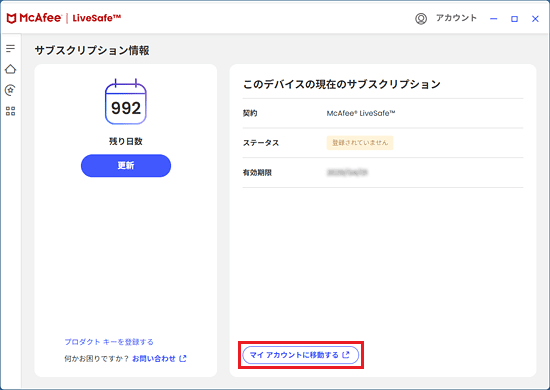The image size is (550, 390).
Task: Open the sidebar hamburger menu
Action: pos(11,48)
